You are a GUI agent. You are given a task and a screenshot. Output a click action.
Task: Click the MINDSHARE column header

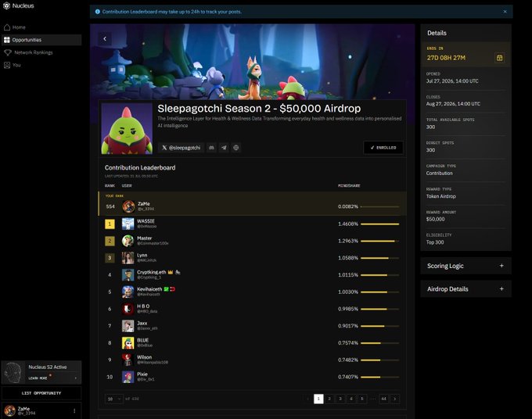pos(349,186)
